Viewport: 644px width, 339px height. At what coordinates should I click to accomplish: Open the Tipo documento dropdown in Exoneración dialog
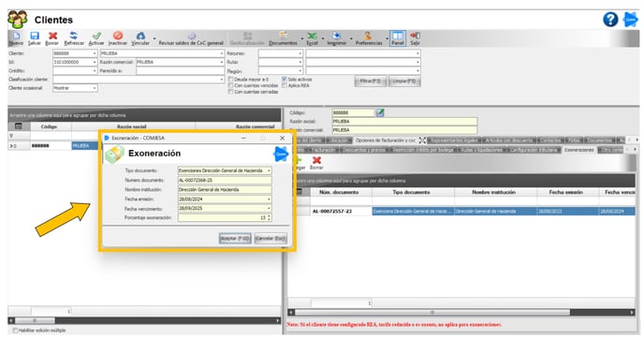pyautogui.click(x=269, y=170)
